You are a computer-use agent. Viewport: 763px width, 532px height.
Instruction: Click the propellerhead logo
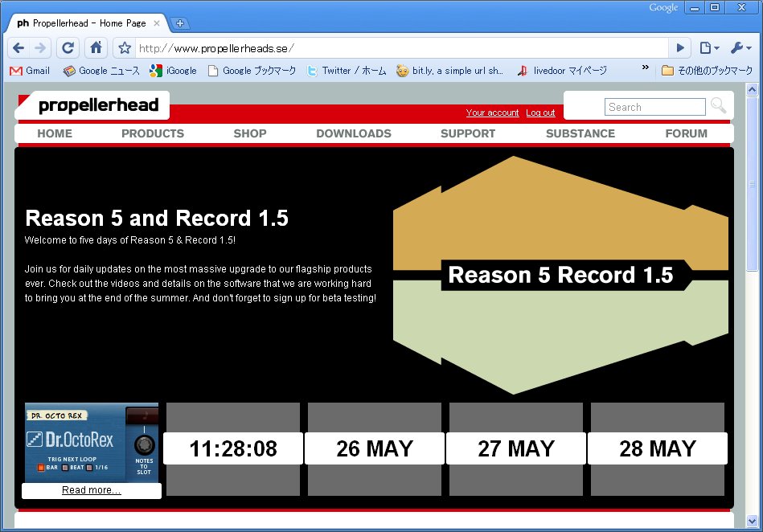[98, 105]
